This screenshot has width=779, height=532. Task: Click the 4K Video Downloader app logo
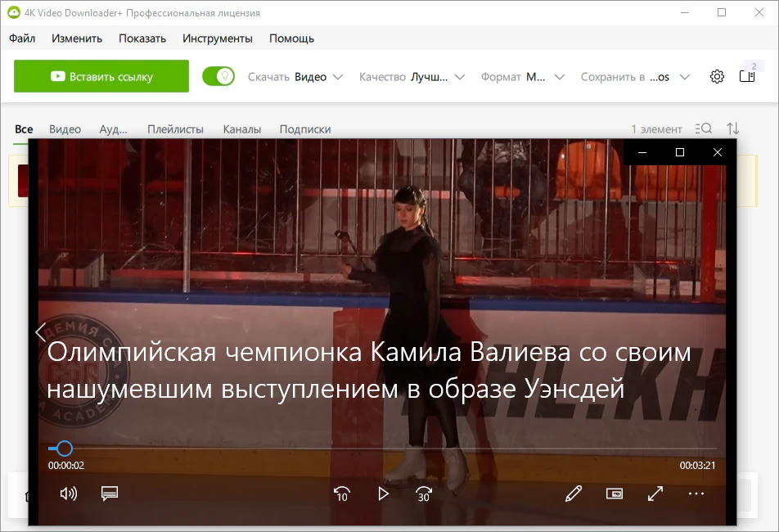pos(14,12)
